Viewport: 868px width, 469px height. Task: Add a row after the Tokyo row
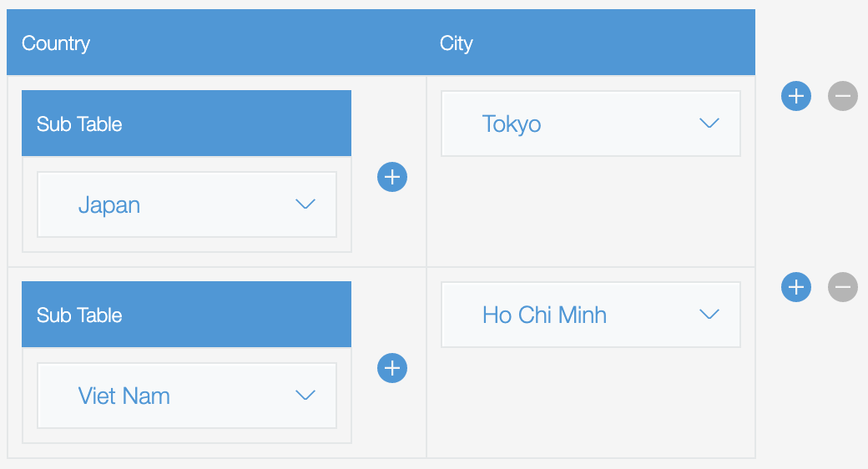[796, 96]
